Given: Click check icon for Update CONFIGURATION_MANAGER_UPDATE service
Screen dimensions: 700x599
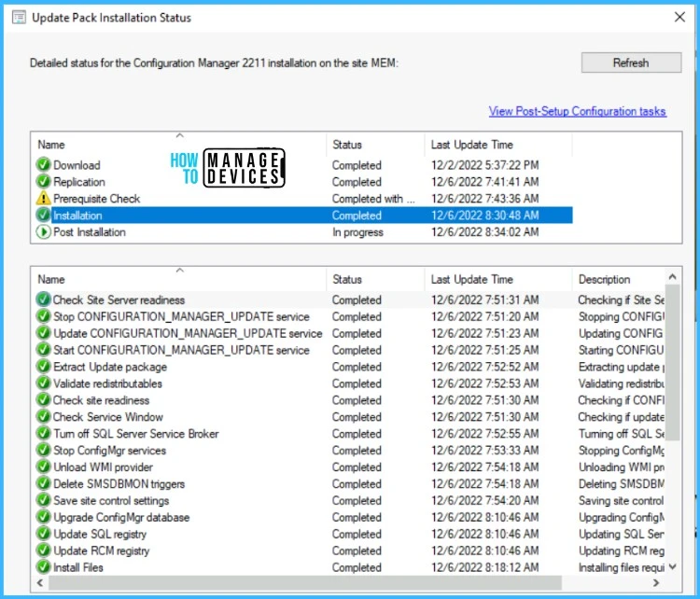Looking at the screenshot, I should coord(43,333).
